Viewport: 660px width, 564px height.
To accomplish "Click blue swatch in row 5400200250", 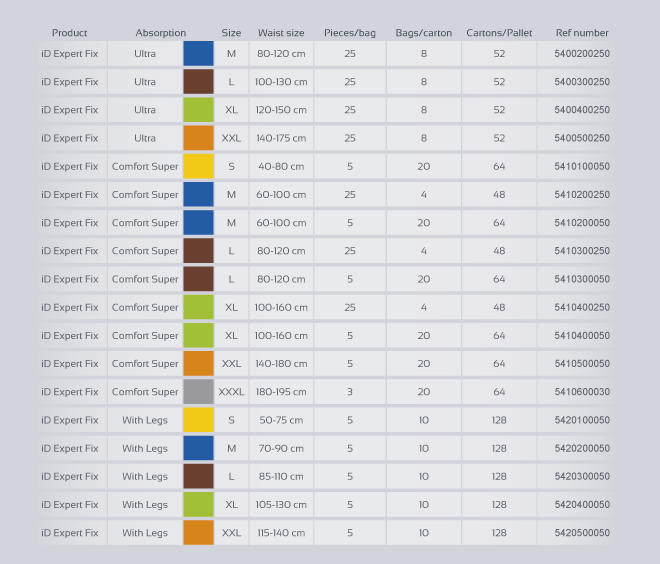I will 198,53.
